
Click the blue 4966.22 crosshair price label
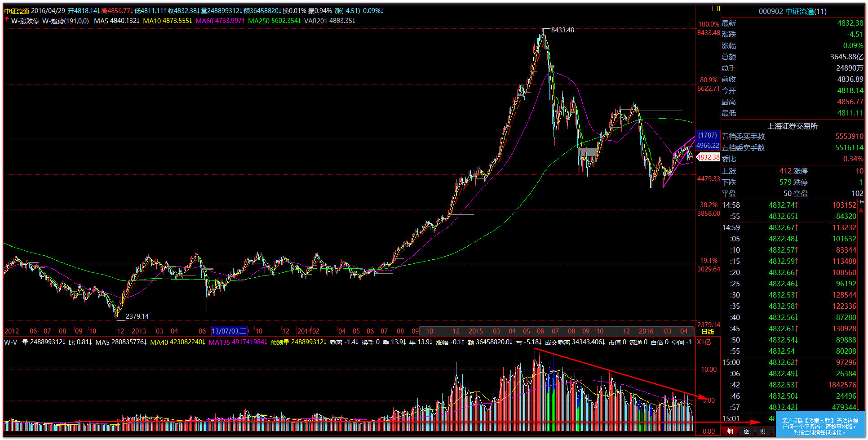708,145
